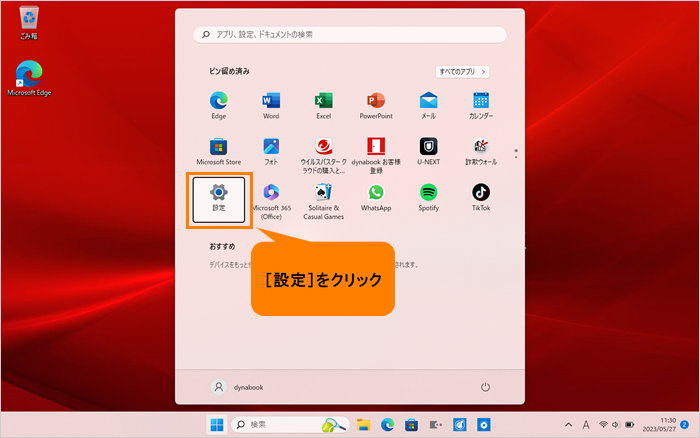Click the pinned apps page dots
This screenshot has width=700, height=438.
click(x=516, y=154)
